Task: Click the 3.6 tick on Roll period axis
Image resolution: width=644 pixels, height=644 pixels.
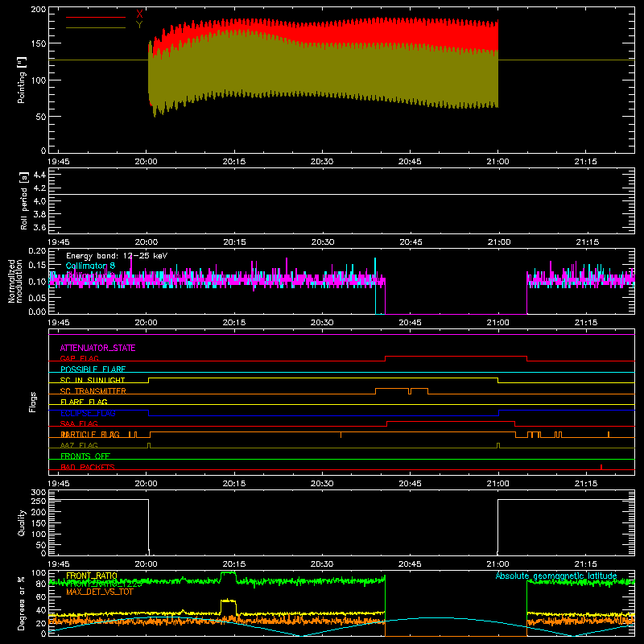Action: 39,228
